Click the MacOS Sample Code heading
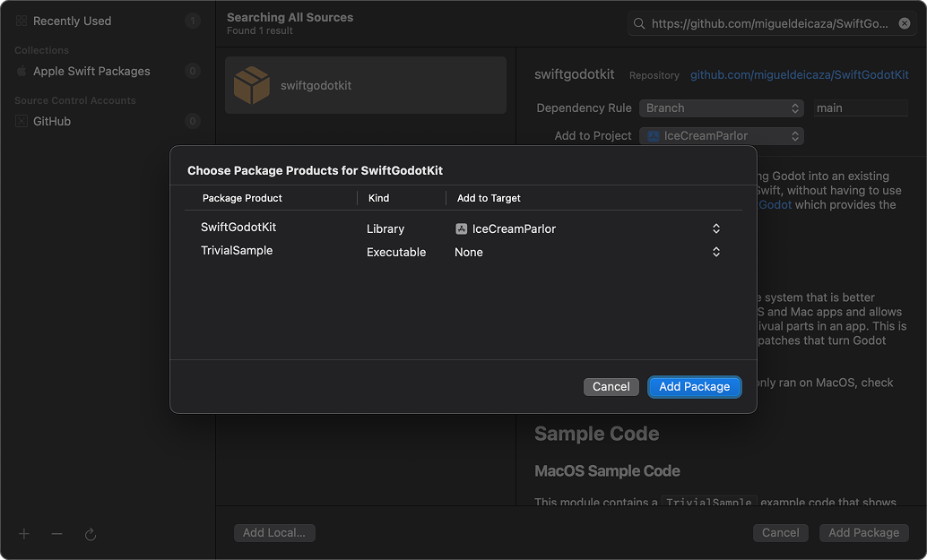The height and width of the screenshot is (560, 927). [x=607, y=470]
